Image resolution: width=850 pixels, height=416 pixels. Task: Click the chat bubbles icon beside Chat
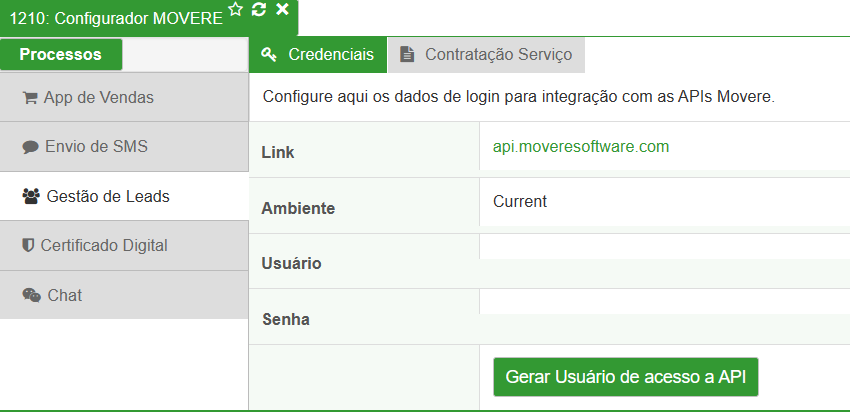click(31, 296)
